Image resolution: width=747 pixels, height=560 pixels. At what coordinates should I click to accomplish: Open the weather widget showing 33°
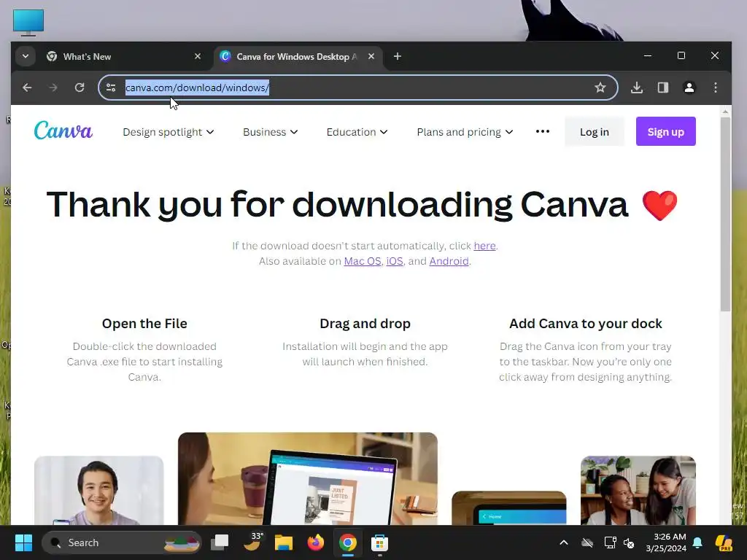[252, 542]
